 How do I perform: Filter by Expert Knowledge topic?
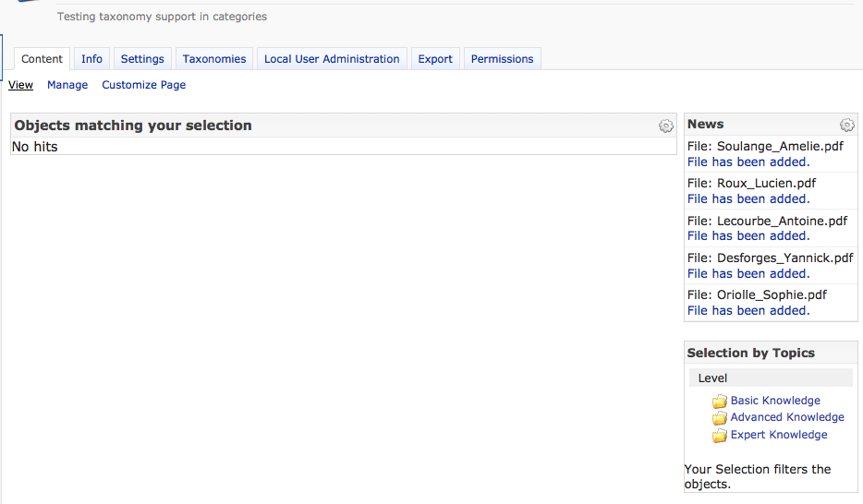point(779,435)
